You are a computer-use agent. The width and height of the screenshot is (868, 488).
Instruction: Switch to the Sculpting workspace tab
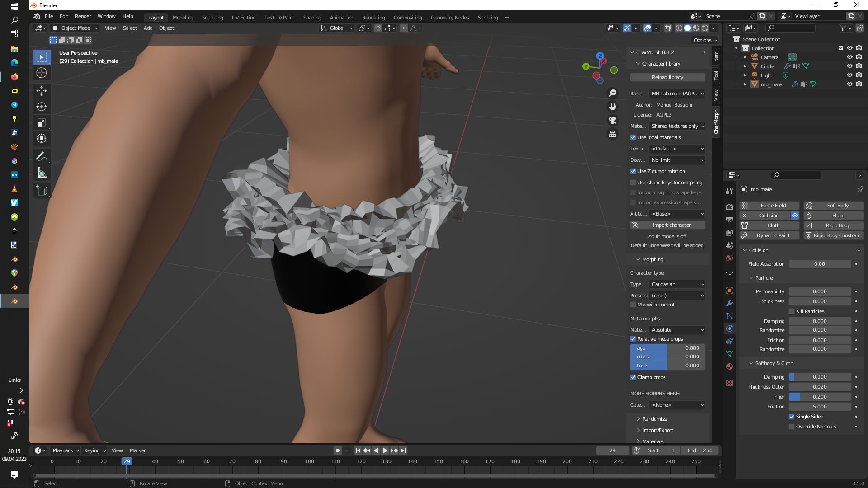[x=212, y=18]
